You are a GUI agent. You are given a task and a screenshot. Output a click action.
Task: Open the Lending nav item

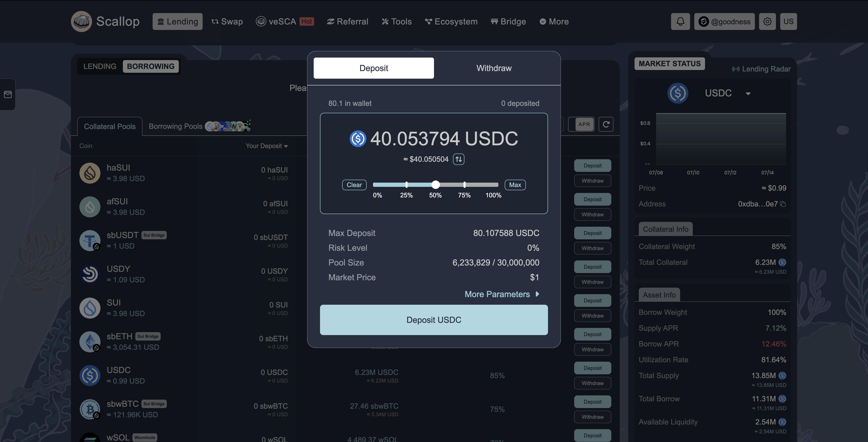[178, 22]
